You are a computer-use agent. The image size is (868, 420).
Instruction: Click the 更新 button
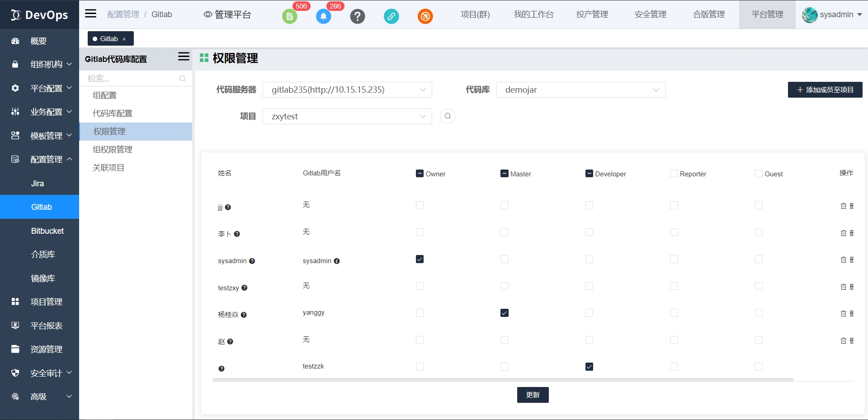(533, 395)
